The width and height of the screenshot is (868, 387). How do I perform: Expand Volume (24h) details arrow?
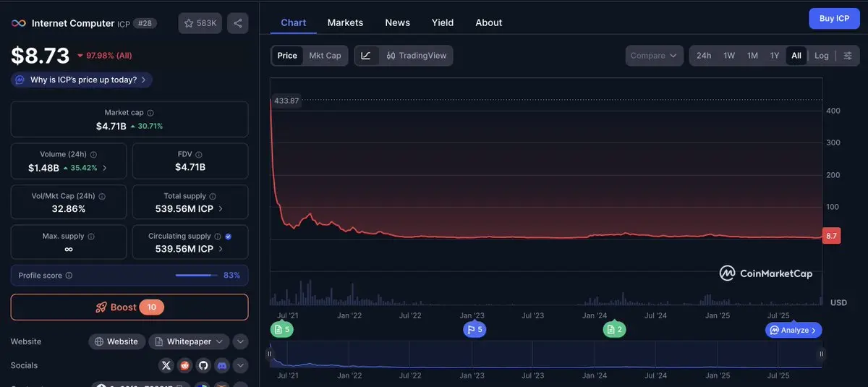tap(105, 168)
